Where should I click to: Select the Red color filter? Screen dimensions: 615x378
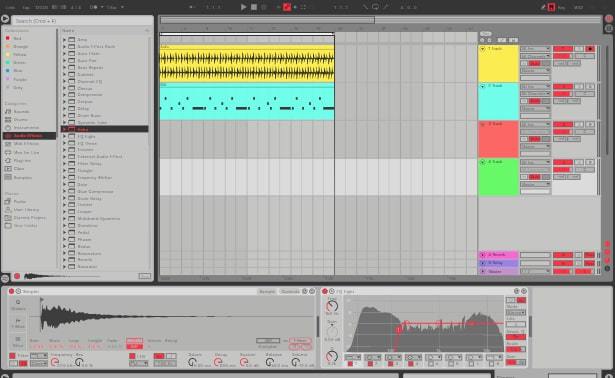(13, 38)
